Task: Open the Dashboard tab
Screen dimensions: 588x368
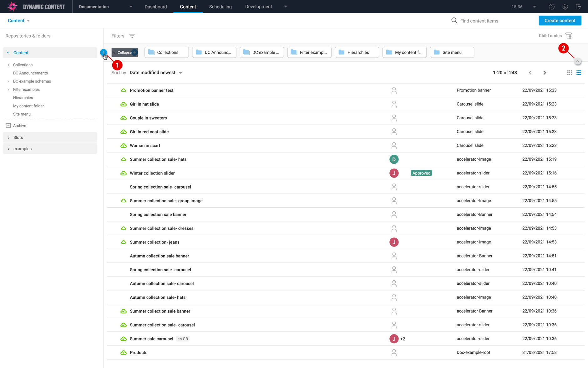Action: [x=155, y=7]
